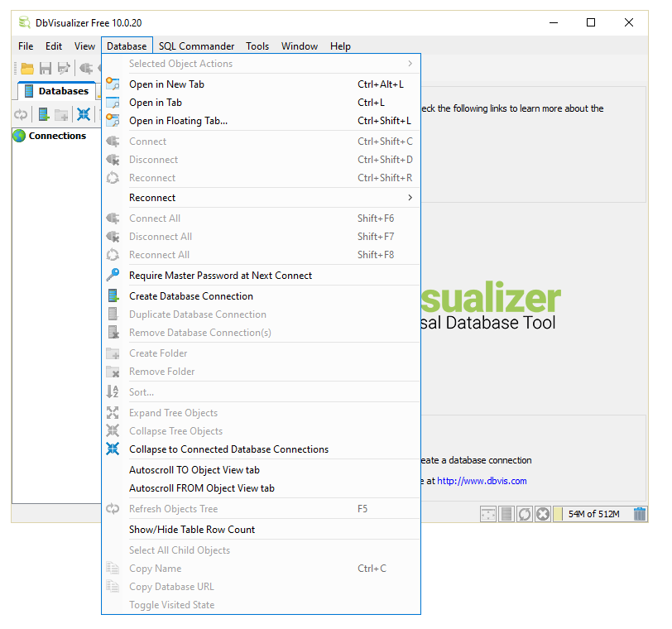Select Collapse to Connected Database Connections
This screenshot has width=672, height=629.
point(261,449)
